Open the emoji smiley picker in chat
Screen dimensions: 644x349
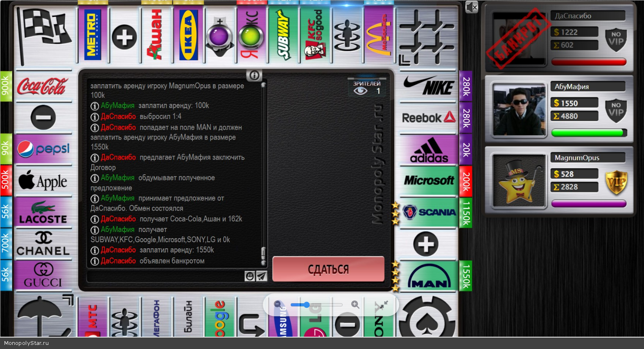(x=250, y=276)
